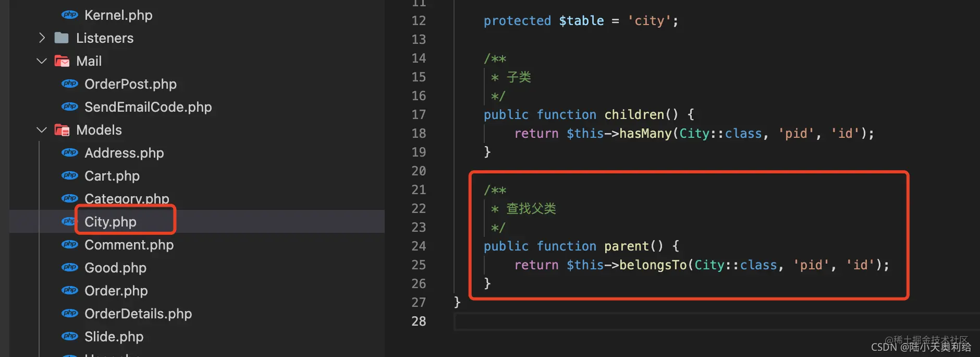
Task: Click the Listeners folder icon
Action: (x=62, y=38)
